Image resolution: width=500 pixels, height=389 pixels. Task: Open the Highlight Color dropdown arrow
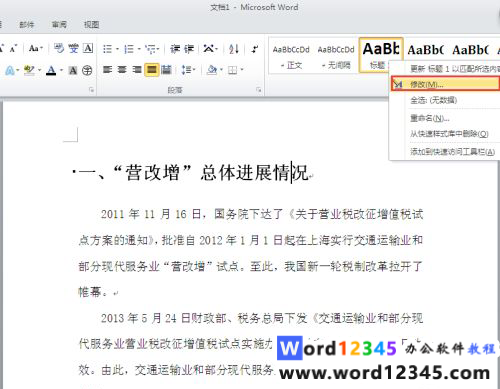39,70
